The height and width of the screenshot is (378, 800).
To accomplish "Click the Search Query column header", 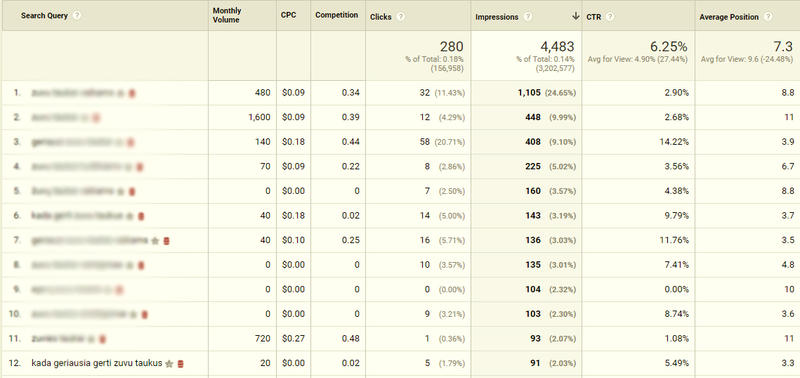I will coord(44,15).
